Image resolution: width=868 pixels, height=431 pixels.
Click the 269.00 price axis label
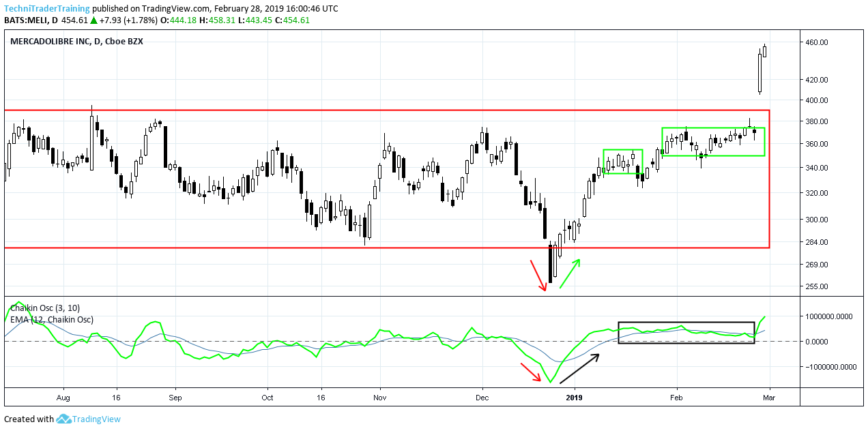click(817, 265)
